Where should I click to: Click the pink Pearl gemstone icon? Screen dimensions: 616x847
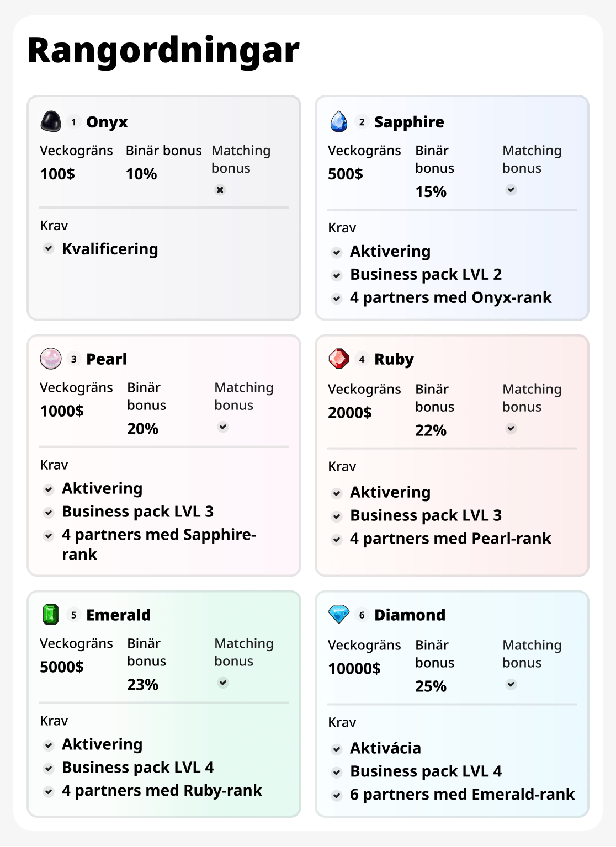click(x=51, y=359)
